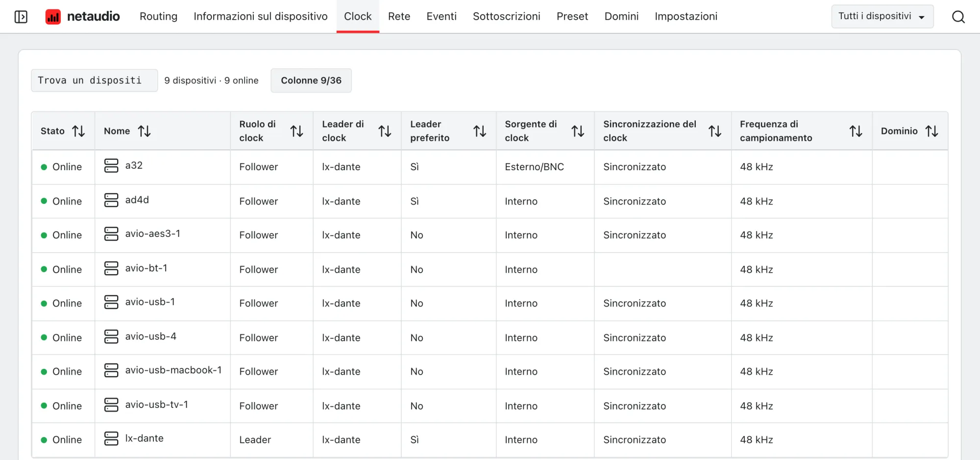This screenshot has width=980, height=460.
Task: Click the 9 dispositivi · 9 online text
Action: point(211,80)
